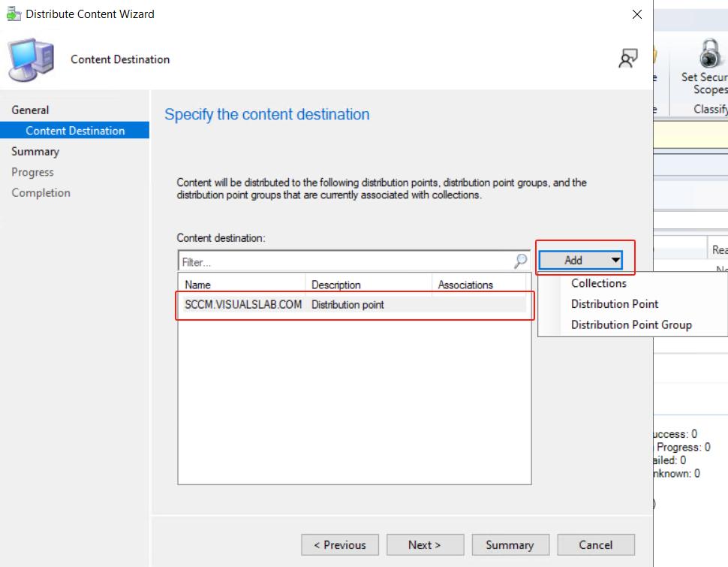The height and width of the screenshot is (567, 728).
Task: Sort by the Description column header
Action: coord(369,285)
